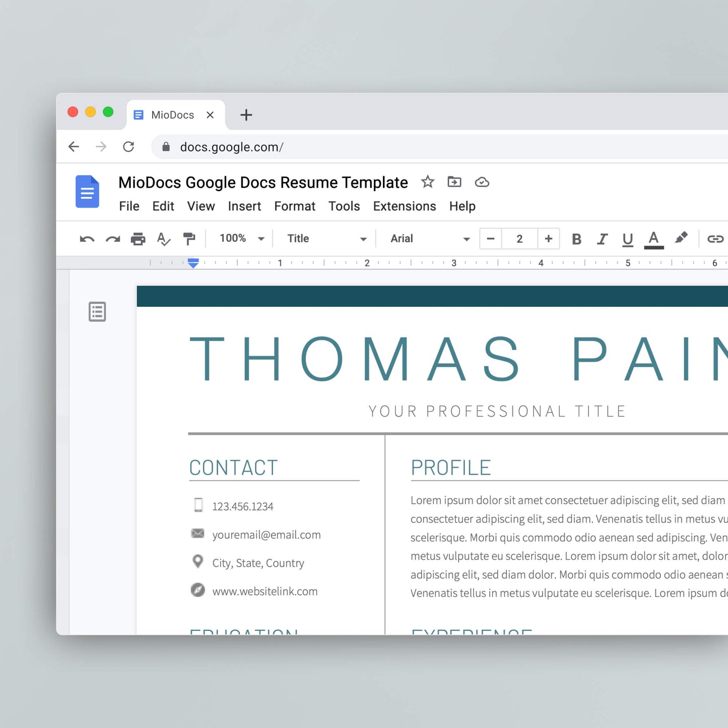Select the Paint format roller
728x728 pixels.
point(189,239)
